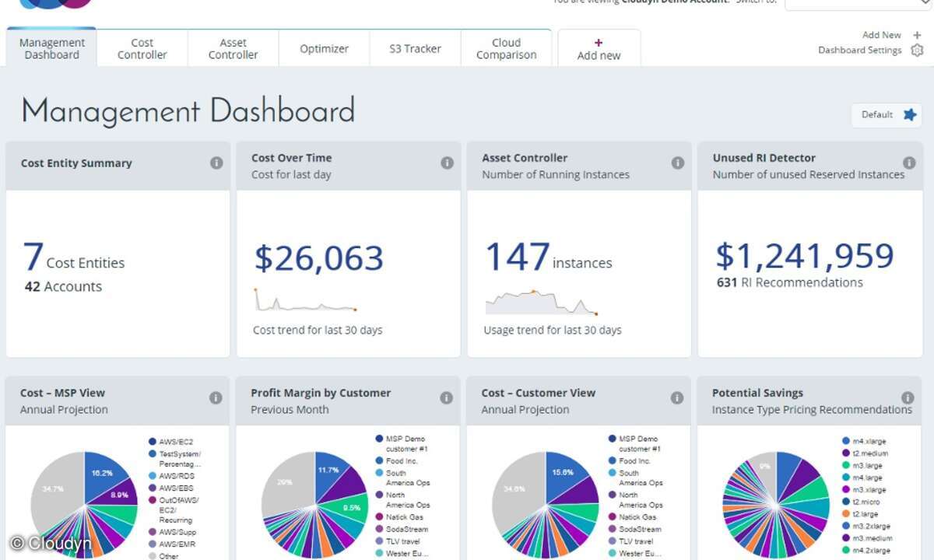This screenshot has height=560, width=934.
Task: Click the Cost – Customer View info icon
Action: tap(677, 397)
